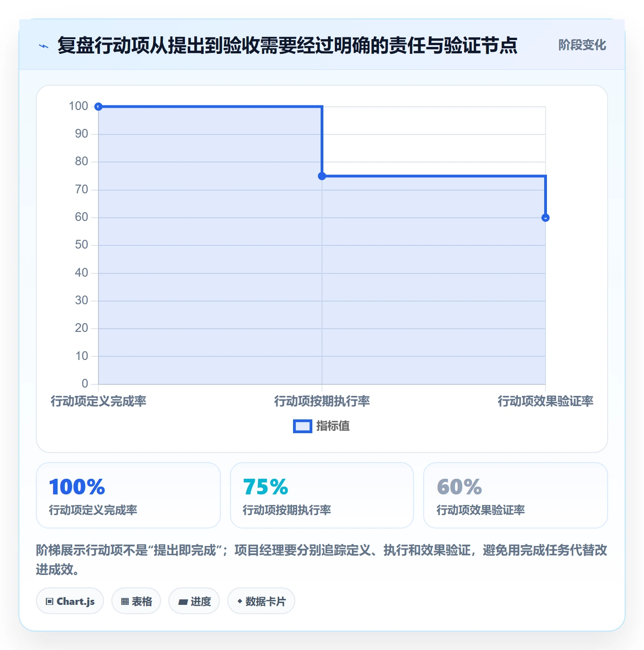Open the Chart.js tag

(70, 601)
